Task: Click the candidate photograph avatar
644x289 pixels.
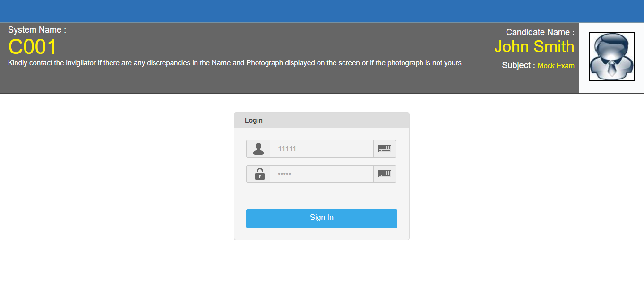Action: click(x=611, y=57)
